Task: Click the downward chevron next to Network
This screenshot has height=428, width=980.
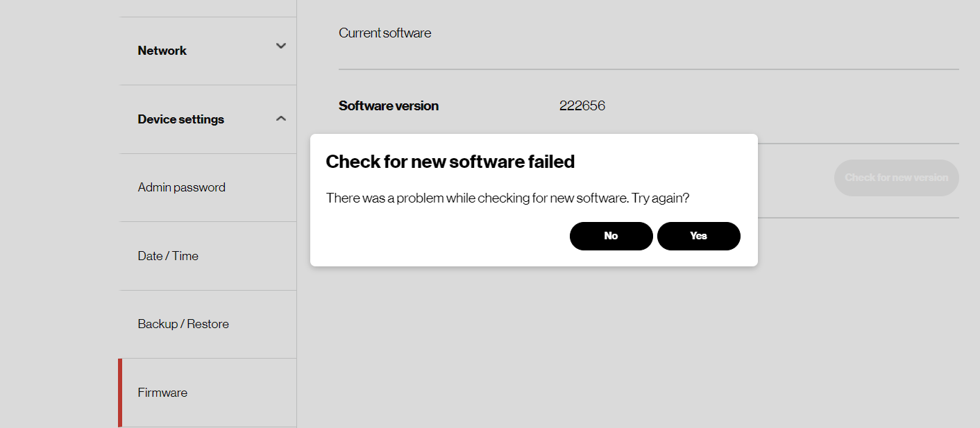Action: [281, 45]
